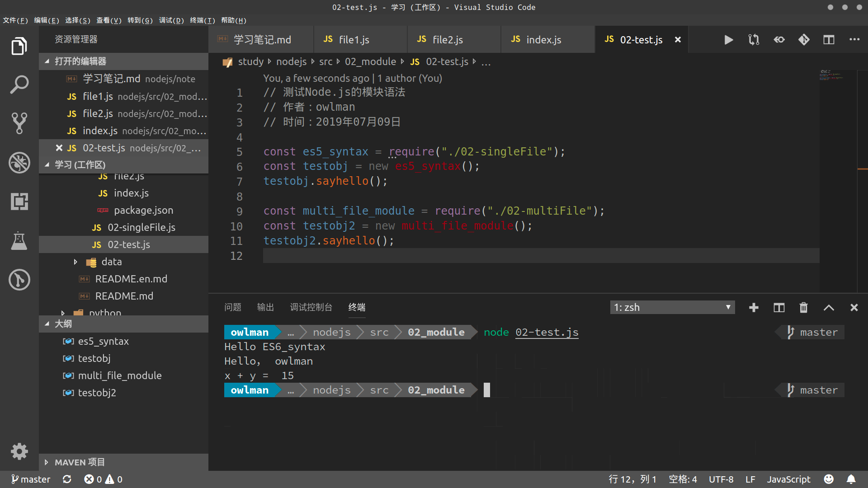The height and width of the screenshot is (488, 868).
Task: Open the GitLens view in activity bar
Action: pos(19,280)
